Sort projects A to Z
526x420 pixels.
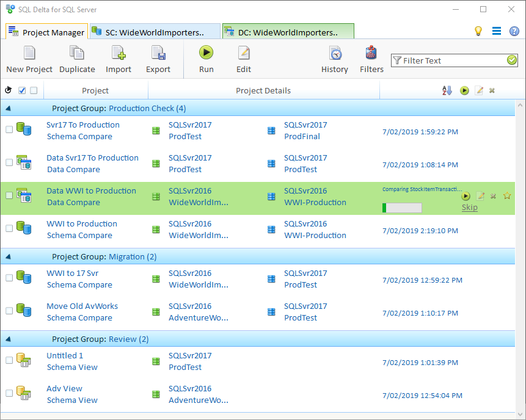pos(447,90)
